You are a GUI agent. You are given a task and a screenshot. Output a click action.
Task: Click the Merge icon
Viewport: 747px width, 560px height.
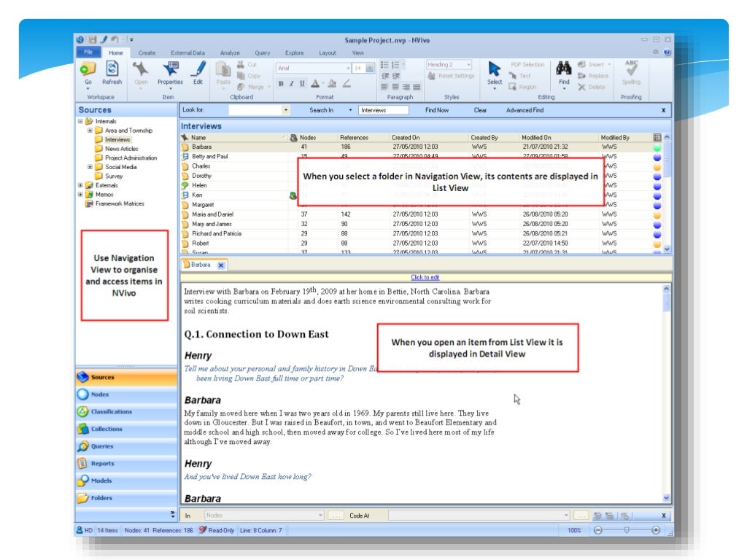pyautogui.click(x=241, y=87)
